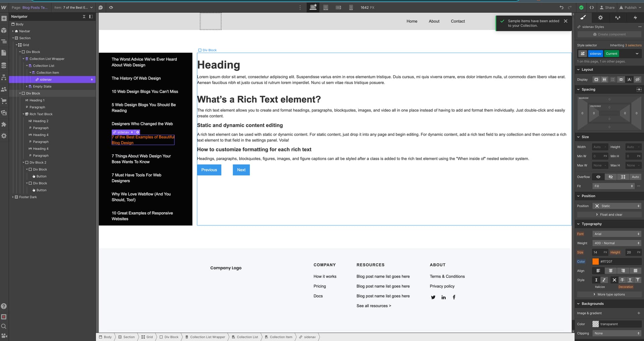The height and width of the screenshot is (341, 644).
Task: Click the orange typography color swatch
Action: point(596,261)
